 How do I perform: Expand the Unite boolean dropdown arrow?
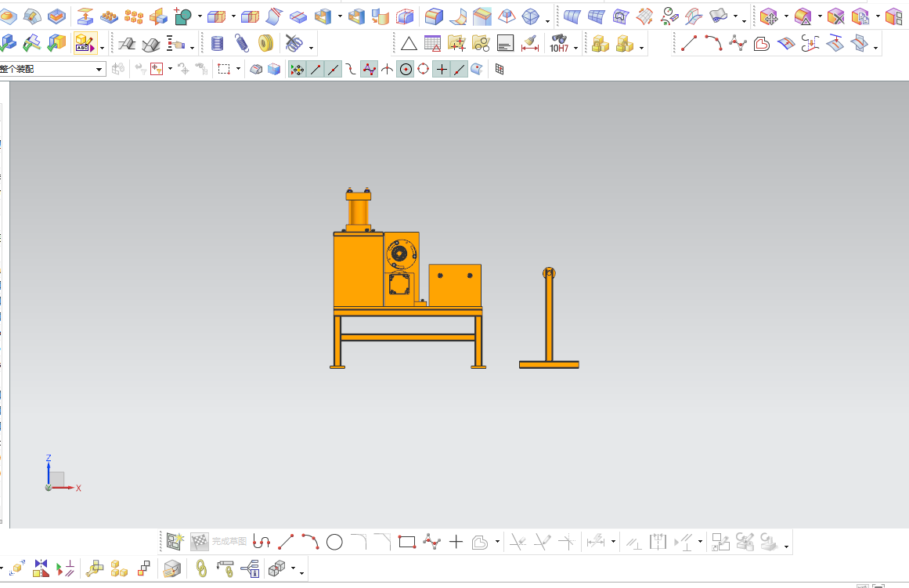tap(200, 16)
